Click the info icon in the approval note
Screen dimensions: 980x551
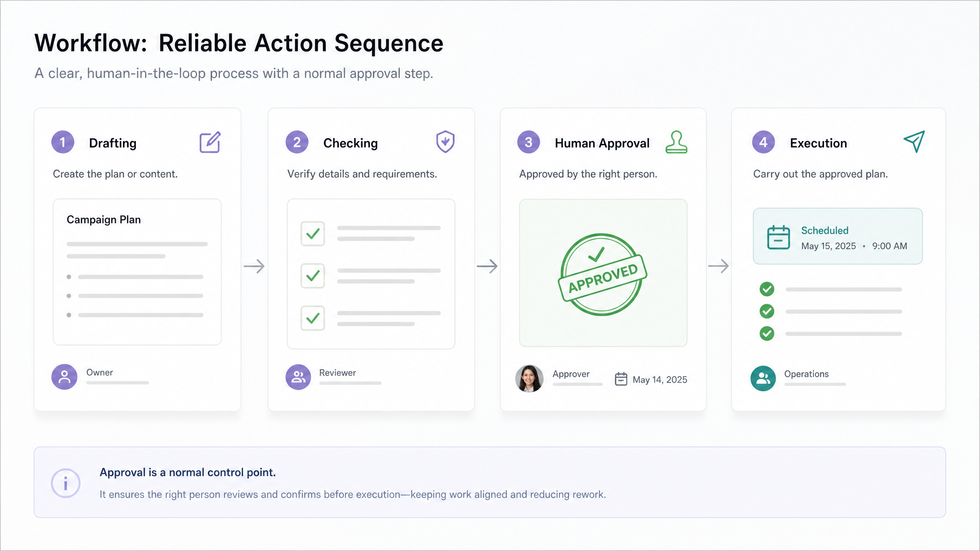[66, 483]
